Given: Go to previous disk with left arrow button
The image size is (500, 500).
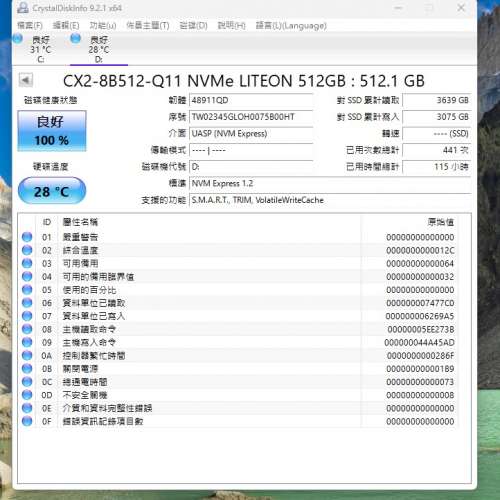Looking at the screenshot, I should 26,80.
